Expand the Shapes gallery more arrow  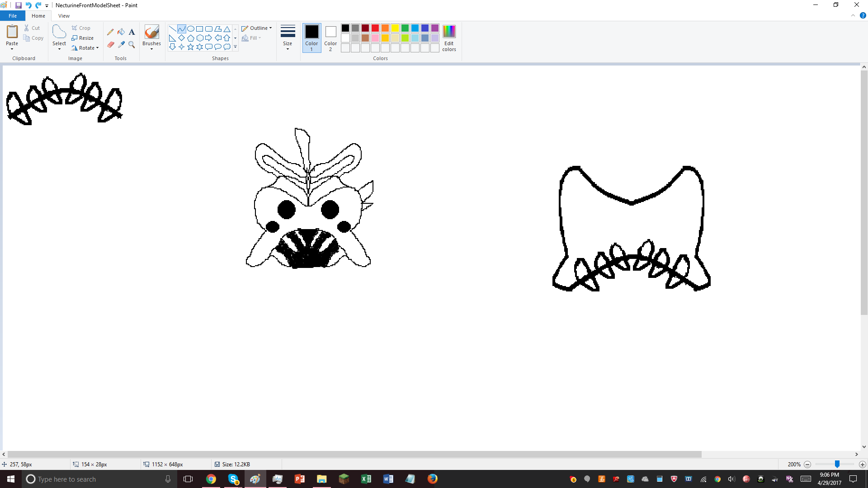(x=235, y=47)
